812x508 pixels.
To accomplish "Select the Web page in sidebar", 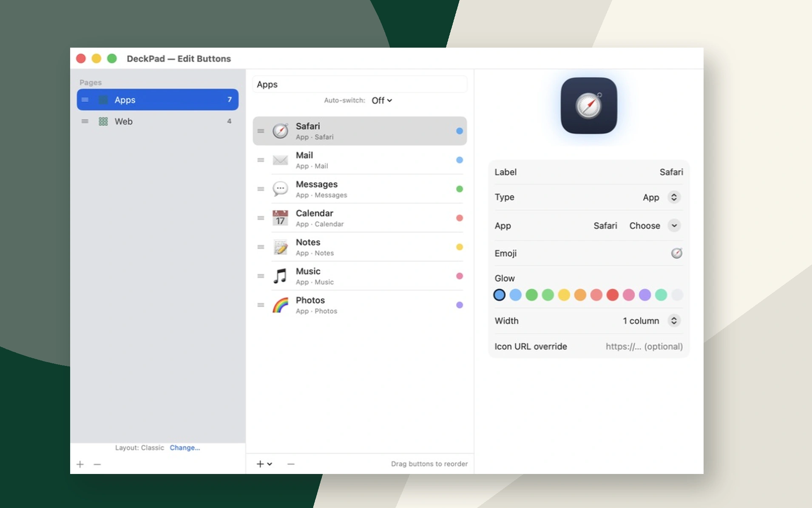I will [157, 121].
